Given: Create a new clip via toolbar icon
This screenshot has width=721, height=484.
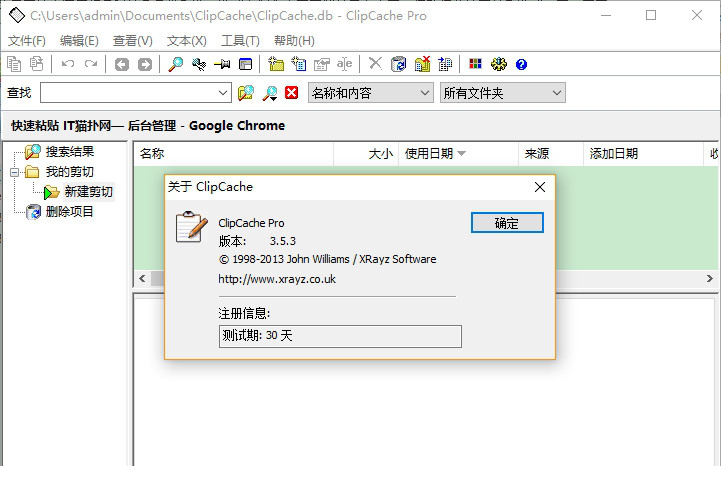Looking at the screenshot, I should tap(299, 64).
